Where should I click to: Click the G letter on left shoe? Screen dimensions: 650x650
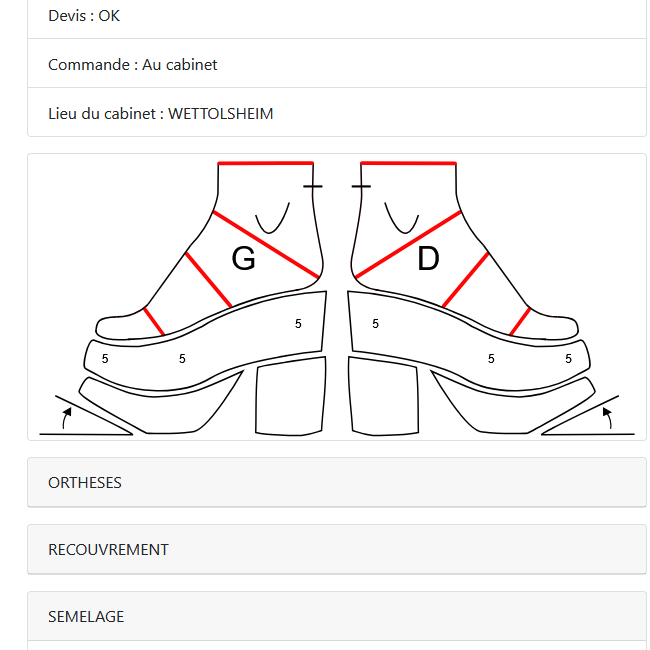coord(243,258)
